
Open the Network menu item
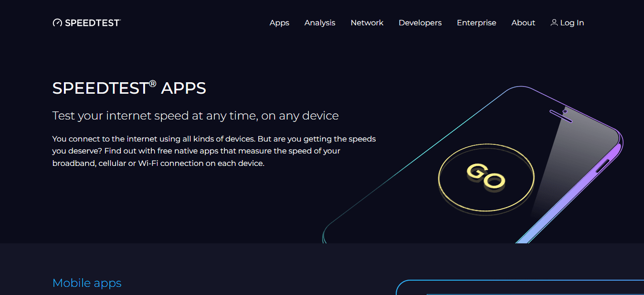pos(367,22)
